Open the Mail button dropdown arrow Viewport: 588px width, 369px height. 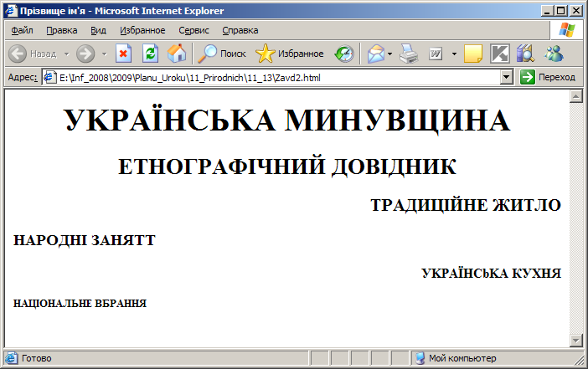[389, 54]
